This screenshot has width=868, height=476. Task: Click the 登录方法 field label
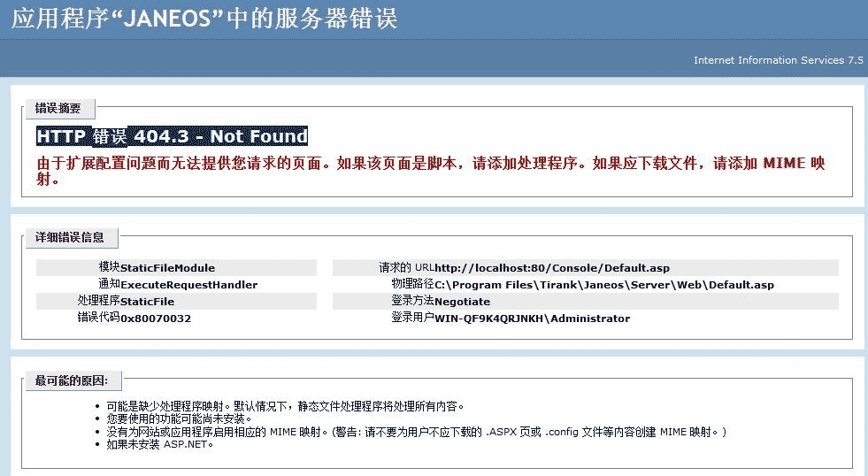coord(412,301)
